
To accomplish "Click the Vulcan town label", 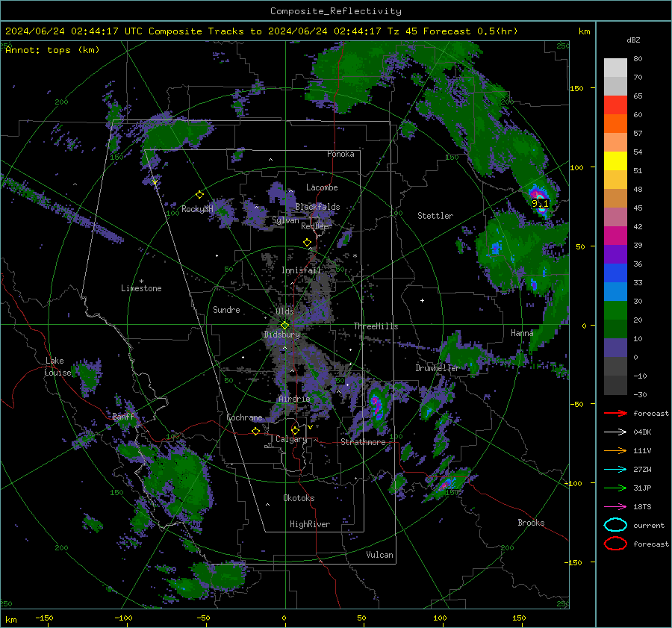I will (379, 555).
